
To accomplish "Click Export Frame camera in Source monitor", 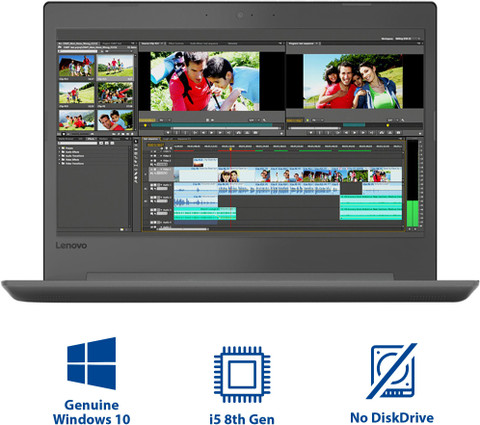I will (x=256, y=133).
